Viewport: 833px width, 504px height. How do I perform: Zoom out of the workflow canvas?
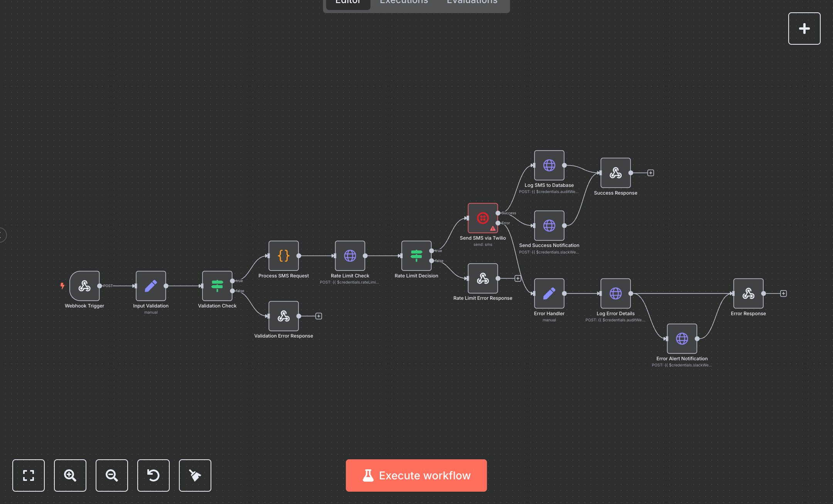coord(112,475)
